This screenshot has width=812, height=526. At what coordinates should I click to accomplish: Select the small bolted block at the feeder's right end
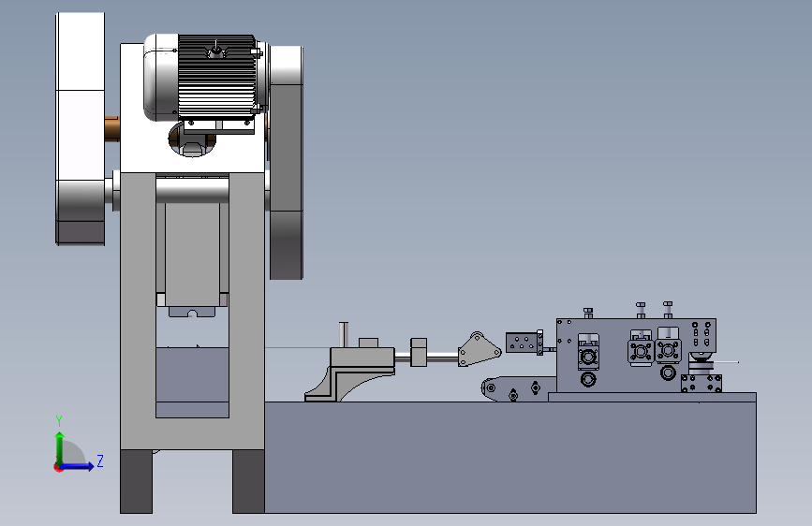coord(701,384)
